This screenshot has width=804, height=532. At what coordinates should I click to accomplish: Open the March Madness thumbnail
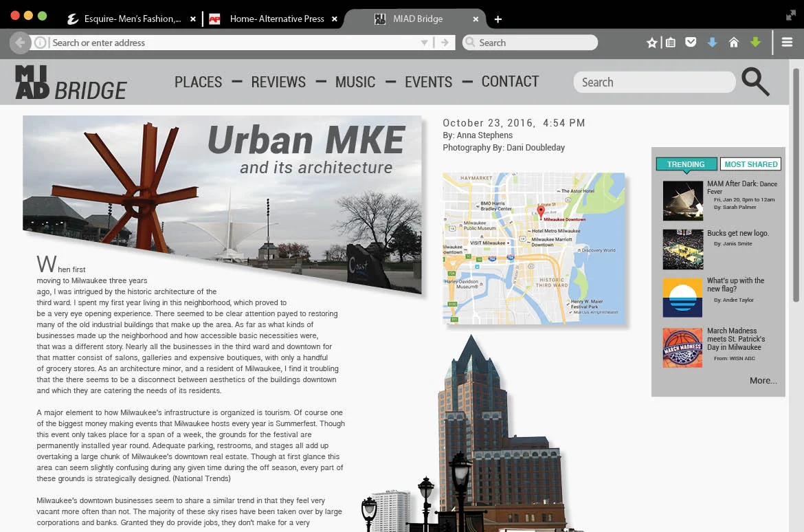[682, 348]
